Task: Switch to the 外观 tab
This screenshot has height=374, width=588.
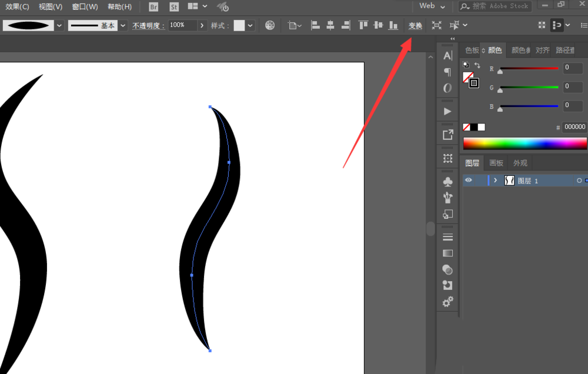Action: coord(520,163)
